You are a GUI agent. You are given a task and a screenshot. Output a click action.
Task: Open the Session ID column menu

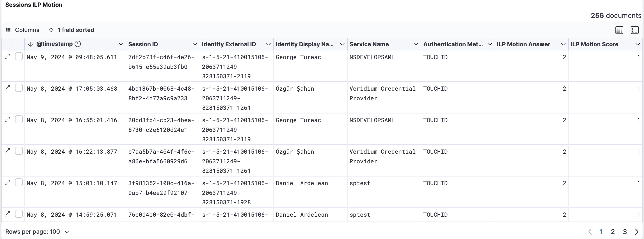click(x=195, y=44)
